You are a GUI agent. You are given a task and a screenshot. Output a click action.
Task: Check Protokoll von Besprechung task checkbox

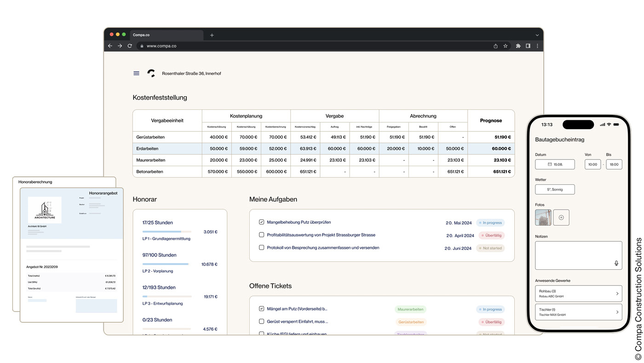click(x=261, y=248)
